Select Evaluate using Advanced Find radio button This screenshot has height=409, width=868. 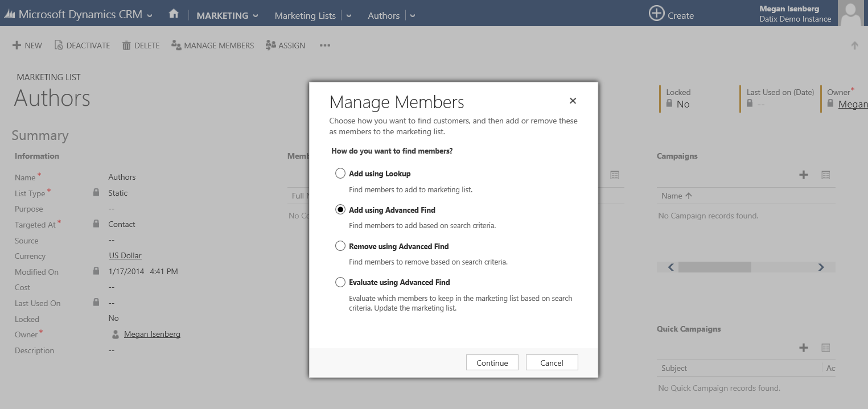(340, 282)
